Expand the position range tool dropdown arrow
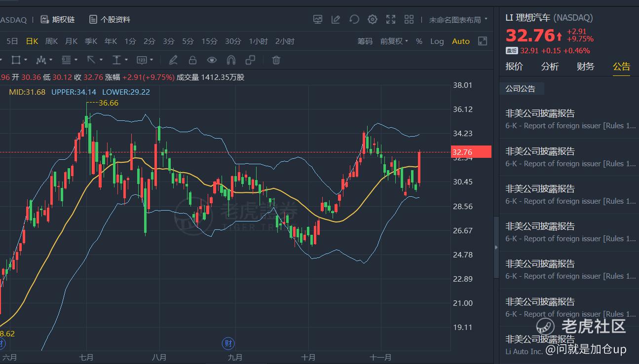 (x=75, y=60)
